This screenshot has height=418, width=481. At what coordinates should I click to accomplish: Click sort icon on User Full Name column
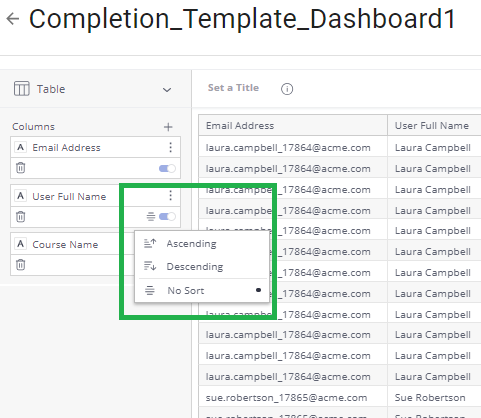point(151,217)
